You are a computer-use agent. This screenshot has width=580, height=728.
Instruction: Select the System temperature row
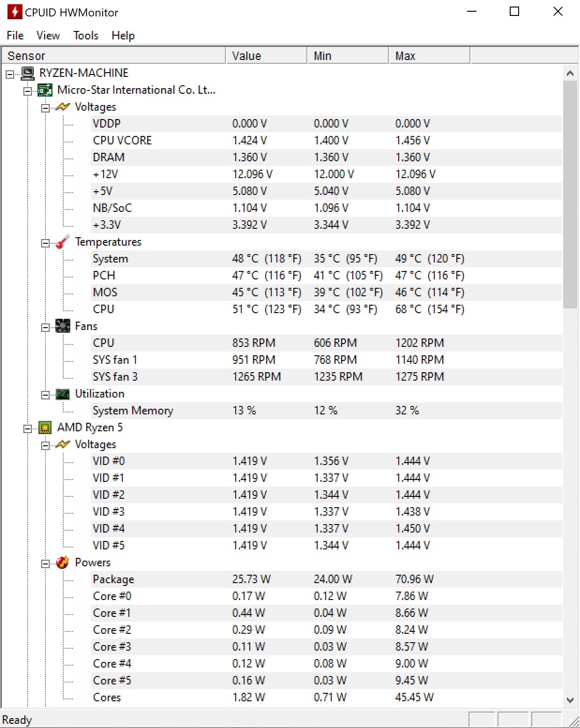click(x=327, y=259)
